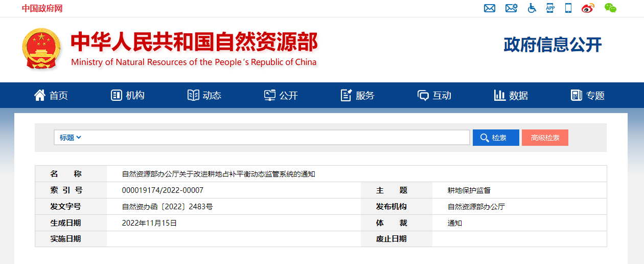Open 公开 navigation menu item
The image size is (644, 264).
288,96
